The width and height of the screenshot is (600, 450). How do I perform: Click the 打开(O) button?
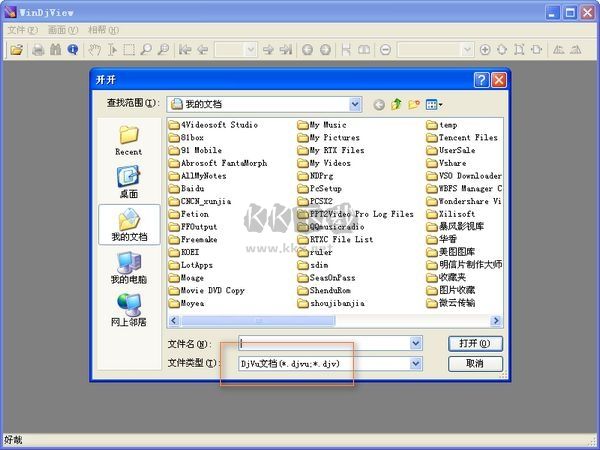(475, 343)
